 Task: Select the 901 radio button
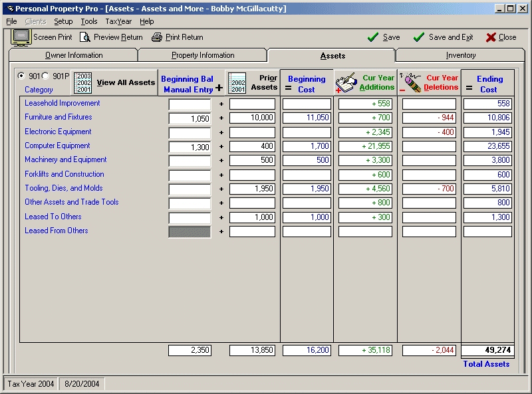pos(21,76)
